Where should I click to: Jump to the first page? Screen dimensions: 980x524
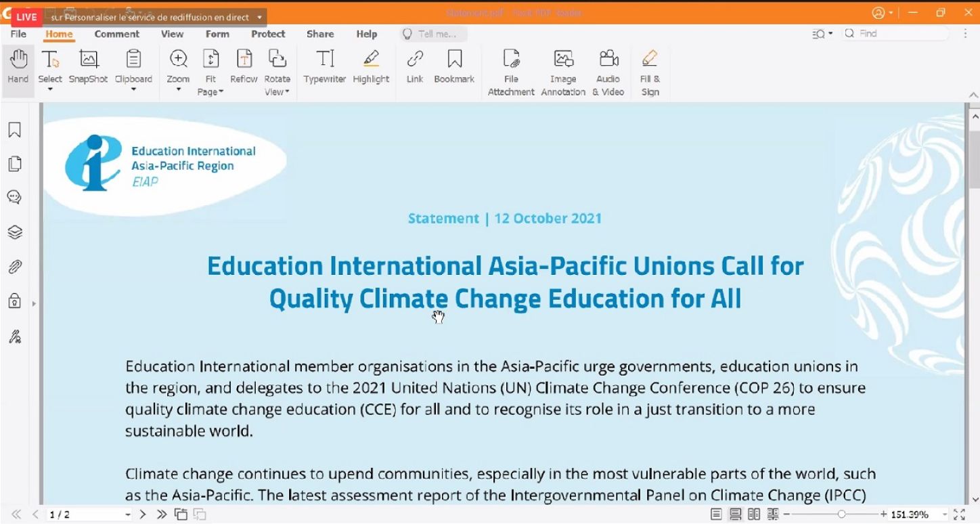(16, 515)
